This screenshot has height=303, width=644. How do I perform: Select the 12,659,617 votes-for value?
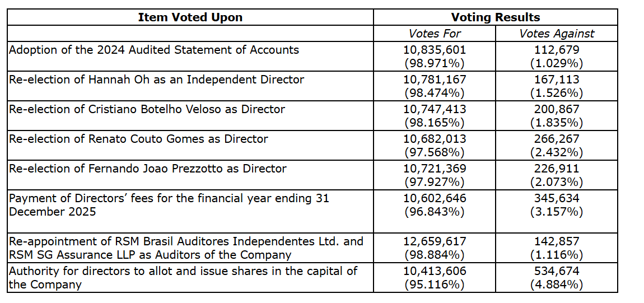click(434, 241)
